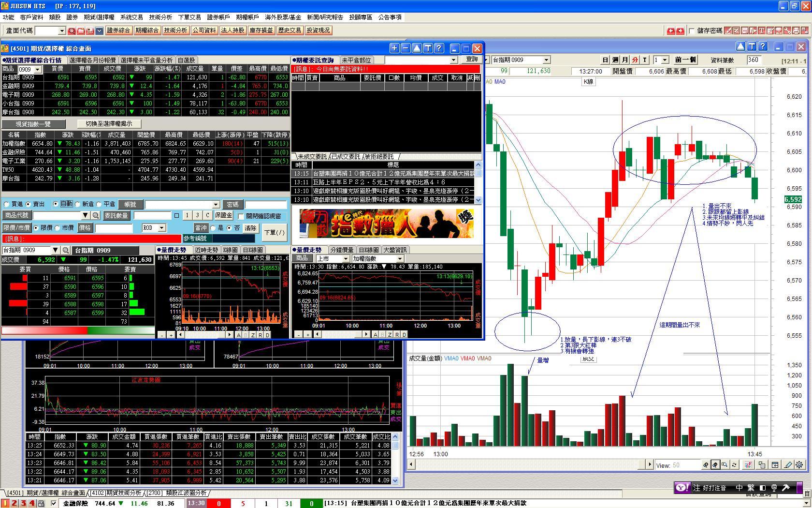Click the red folder icon in the toolbar

click(81, 30)
